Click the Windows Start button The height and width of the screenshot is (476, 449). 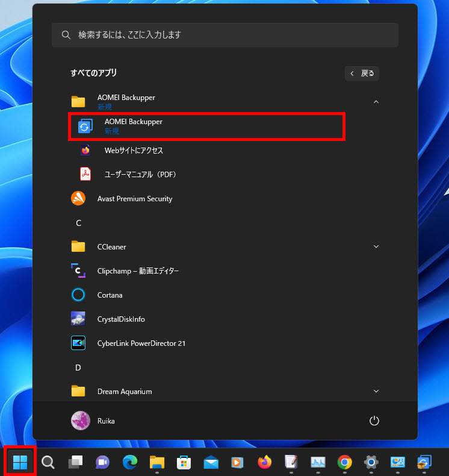(x=20, y=462)
